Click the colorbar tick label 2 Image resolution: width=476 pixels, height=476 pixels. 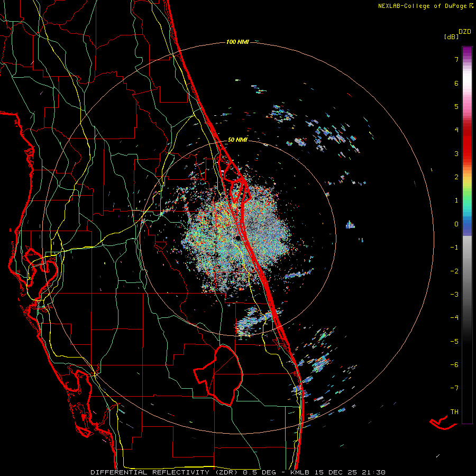tap(456, 177)
